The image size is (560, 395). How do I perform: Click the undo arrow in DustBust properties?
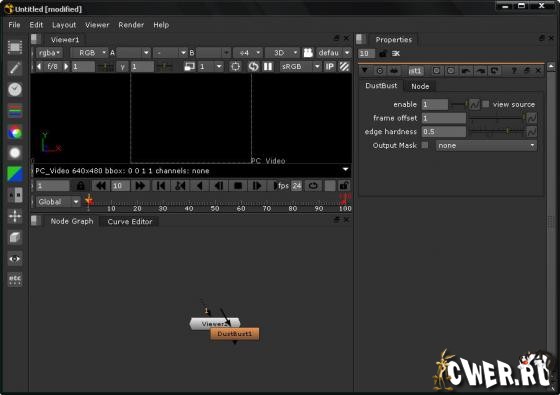pyautogui.click(x=466, y=71)
